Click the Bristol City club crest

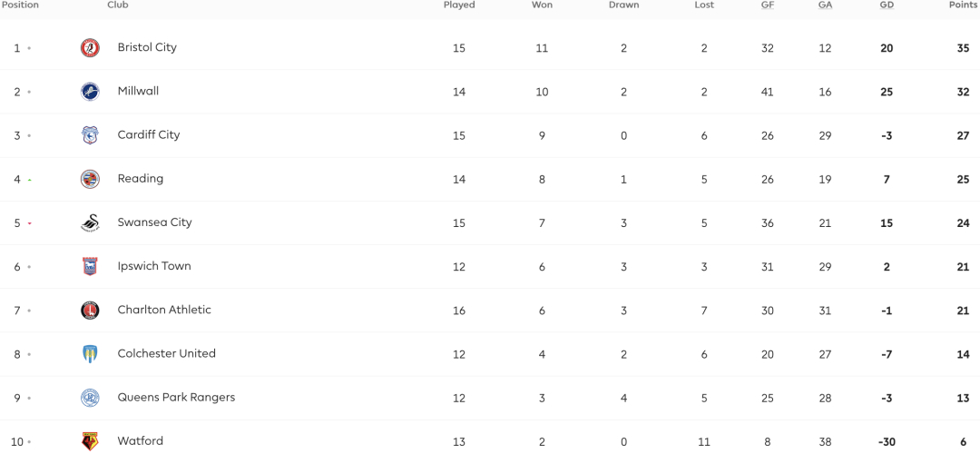point(90,47)
